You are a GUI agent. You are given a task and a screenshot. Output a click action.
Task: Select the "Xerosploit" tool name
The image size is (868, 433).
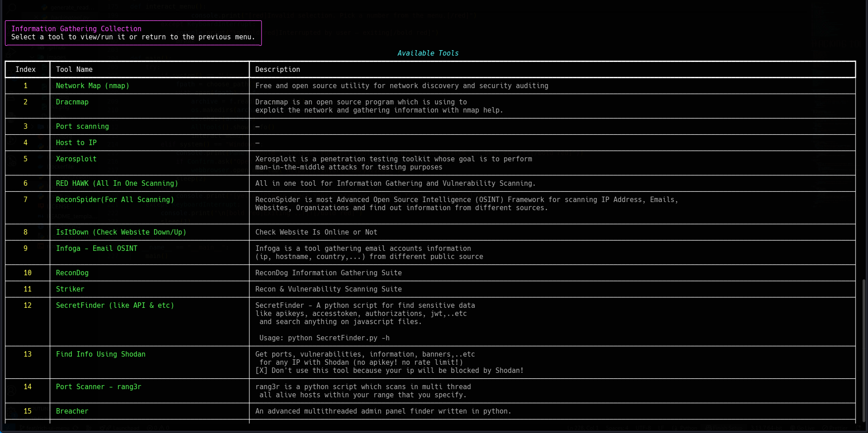pyautogui.click(x=76, y=159)
